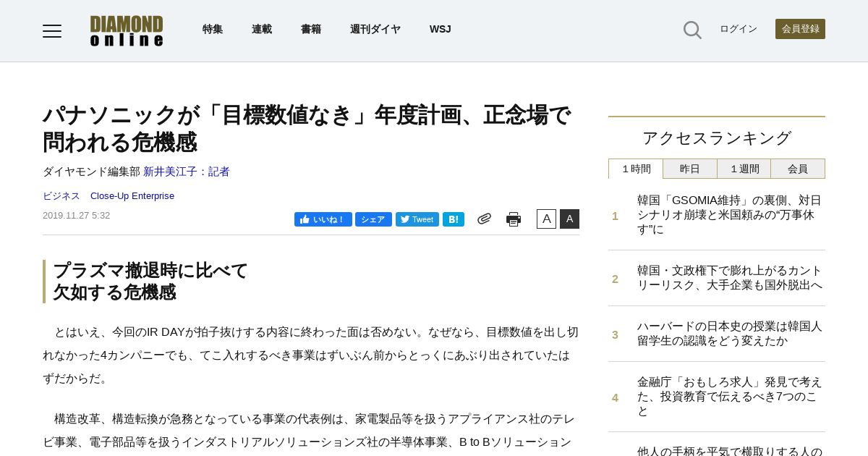Open ranking article ハーバードの日本史の授業

pyautogui.click(x=730, y=334)
